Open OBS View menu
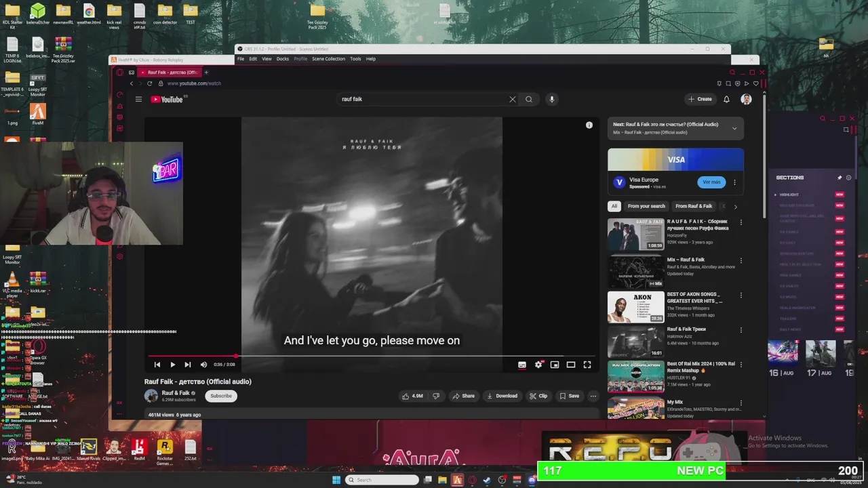The width and height of the screenshot is (868, 488). click(267, 59)
